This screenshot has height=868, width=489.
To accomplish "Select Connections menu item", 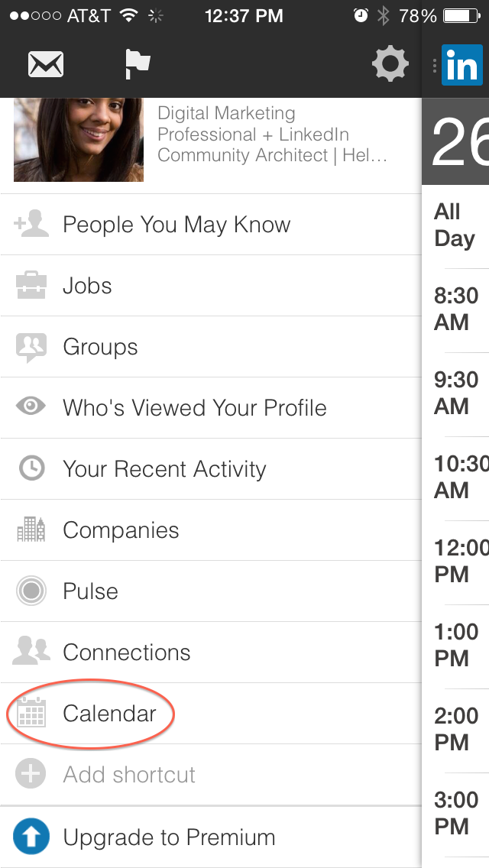I will pyautogui.click(x=127, y=653).
